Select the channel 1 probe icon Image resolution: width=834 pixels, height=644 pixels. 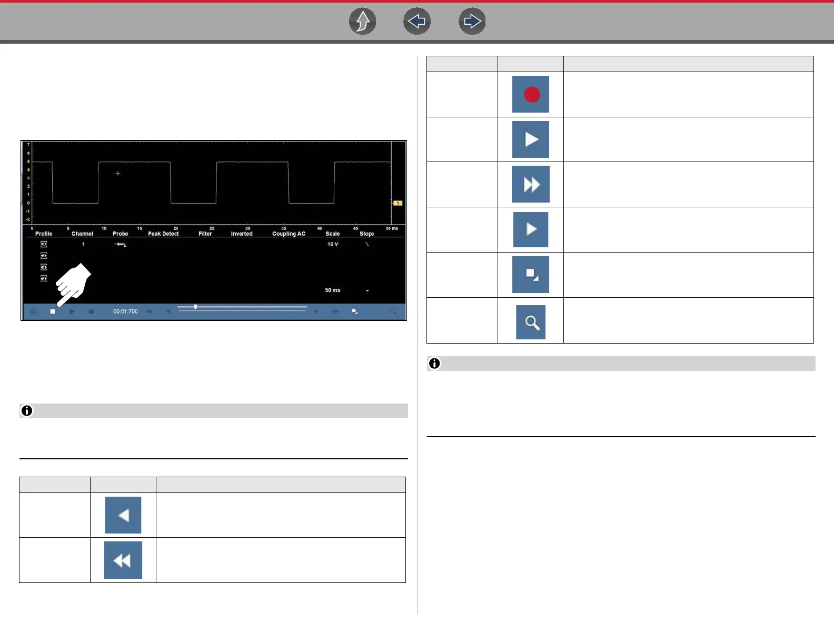click(x=120, y=244)
